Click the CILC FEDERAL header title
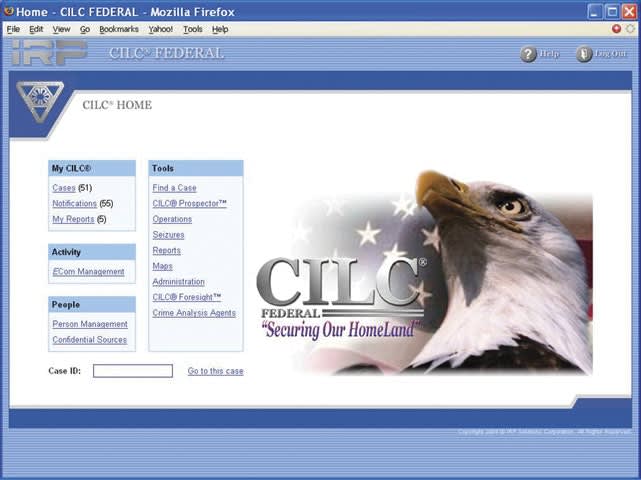Image resolution: width=641 pixels, height=480 pixels. coord(166,53)
